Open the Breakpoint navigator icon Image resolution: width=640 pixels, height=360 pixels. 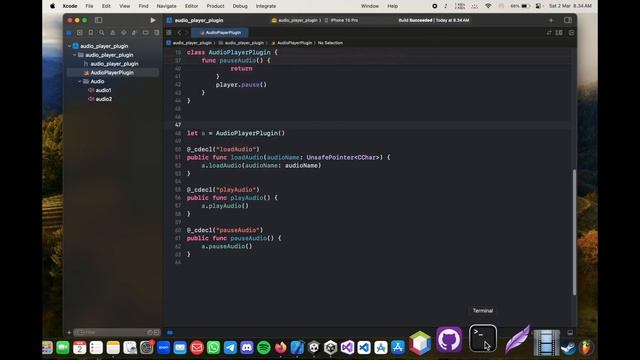tap(145, 33)
